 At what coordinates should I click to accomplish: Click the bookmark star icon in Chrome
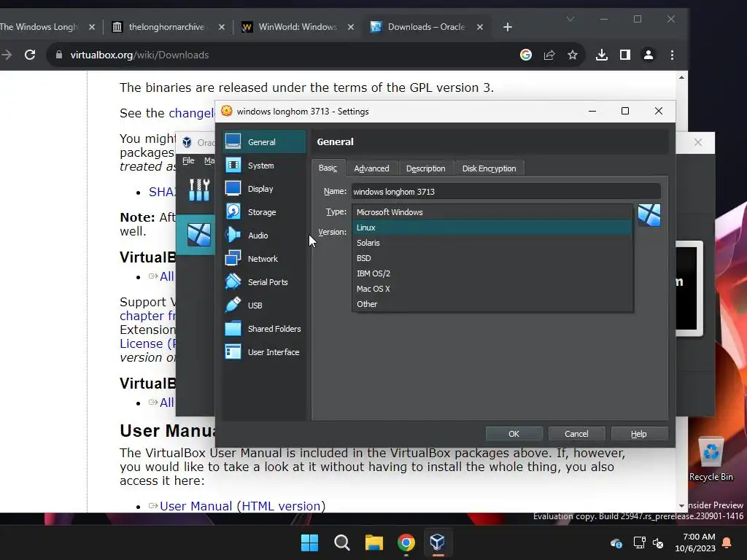(x=573, y=55)
